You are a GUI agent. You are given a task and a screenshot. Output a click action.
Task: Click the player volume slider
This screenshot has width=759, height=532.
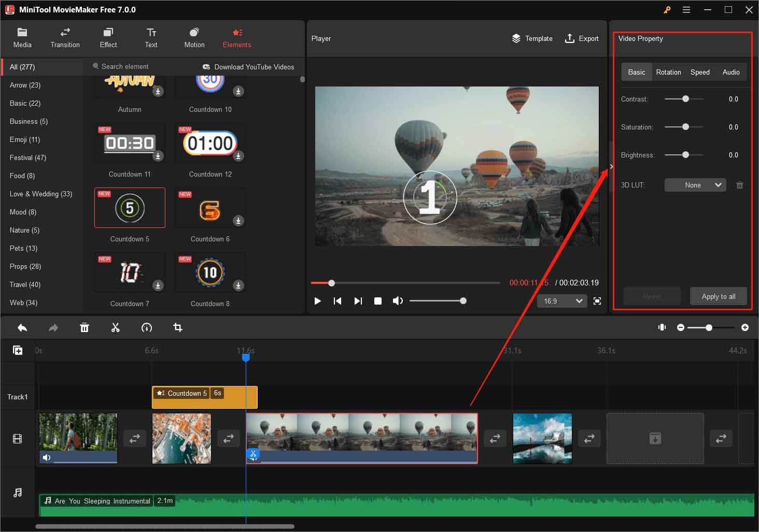pyautogui.click(x=438, y=301)
